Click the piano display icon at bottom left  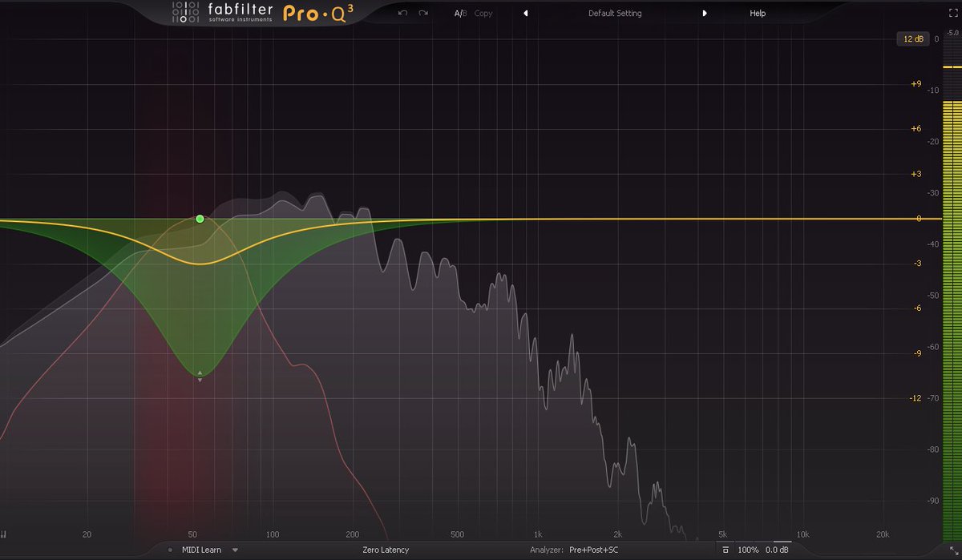(x=4, y=534)
